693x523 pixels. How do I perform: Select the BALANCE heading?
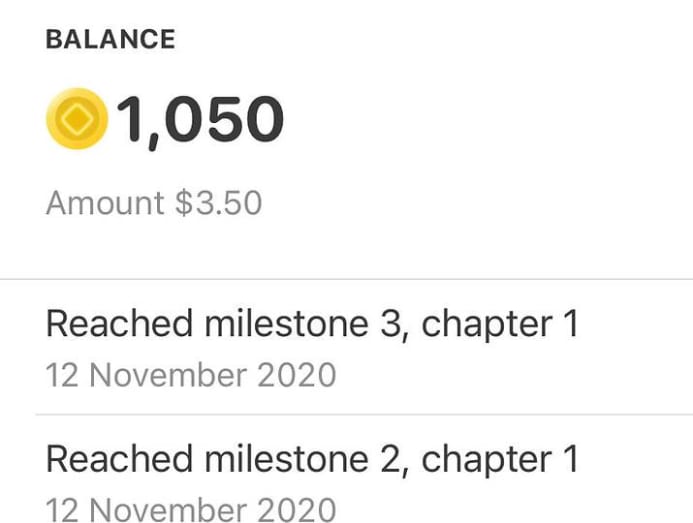pos(110,40)
